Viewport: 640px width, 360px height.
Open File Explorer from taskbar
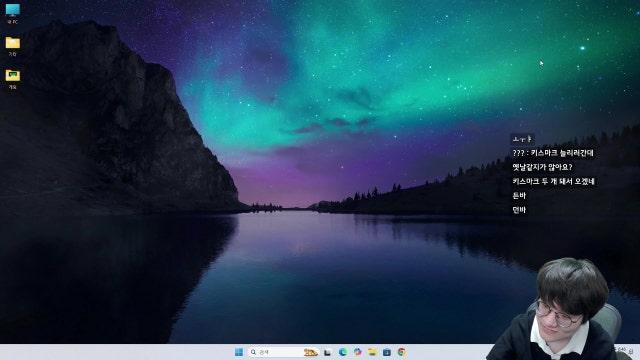click(x=372, y=352)
